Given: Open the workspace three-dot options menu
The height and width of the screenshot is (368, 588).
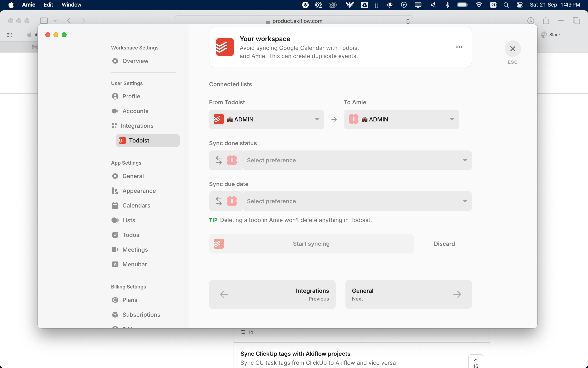Looking at the screenshot, I should (x=459, y=47).
